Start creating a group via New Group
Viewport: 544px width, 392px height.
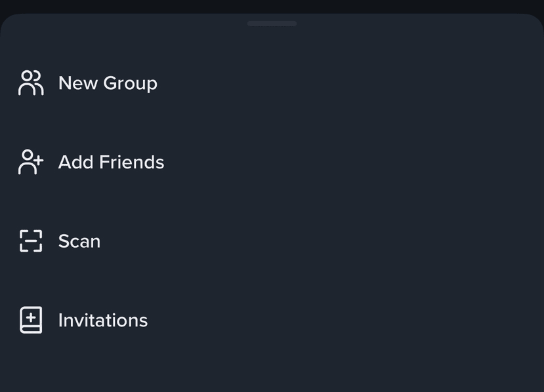(108, 83)
